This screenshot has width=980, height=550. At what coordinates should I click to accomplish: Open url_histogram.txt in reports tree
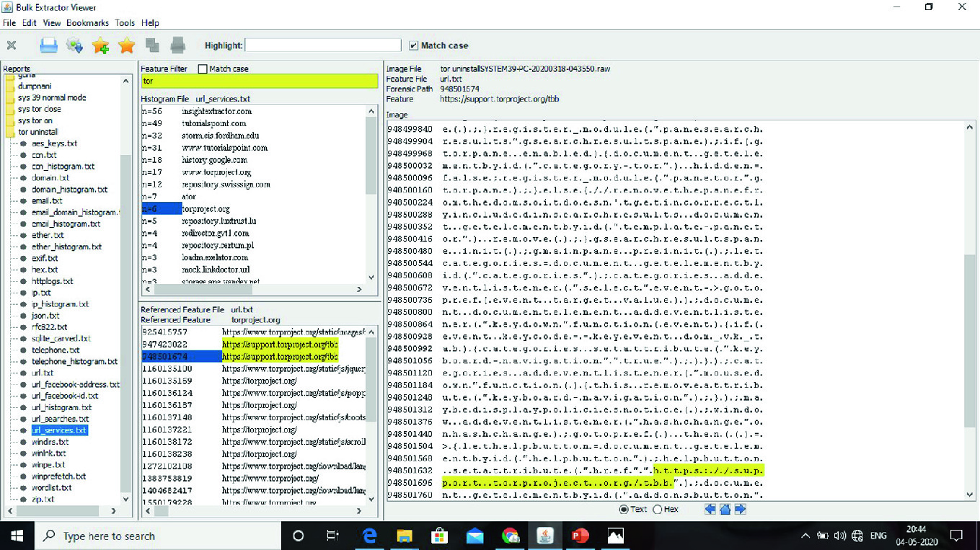[x=61, y=407]
